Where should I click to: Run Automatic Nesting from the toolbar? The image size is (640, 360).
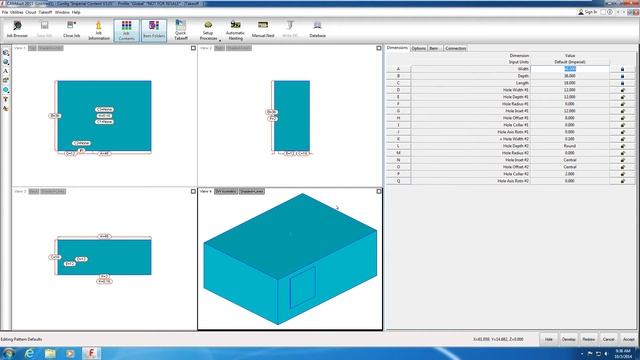coord(236,31)
